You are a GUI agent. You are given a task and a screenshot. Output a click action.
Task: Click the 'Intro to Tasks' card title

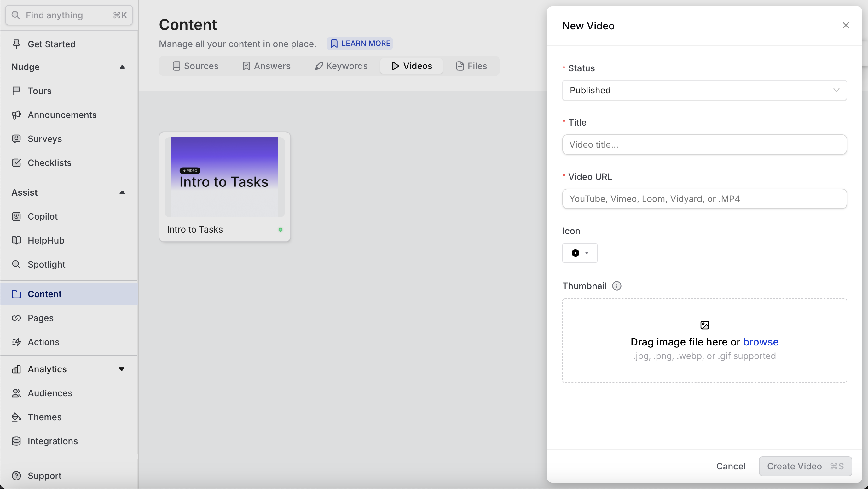click(x=195, y=229)
